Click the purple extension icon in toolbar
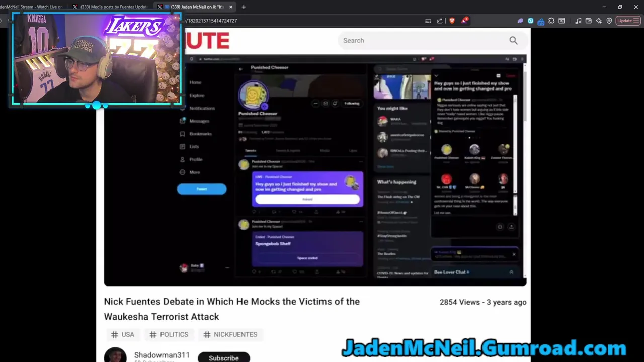The image size is (644, 362). coord(520,21)
